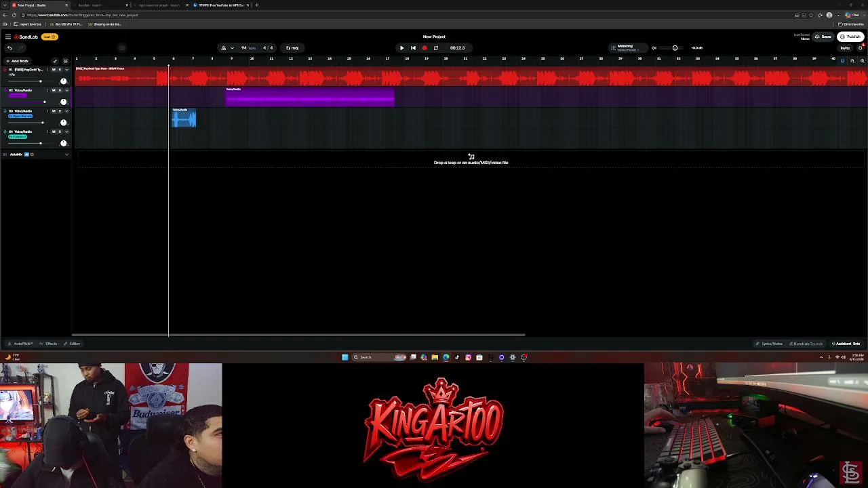
Task: Expand track 01 options chevron
Action: [66, 70]
